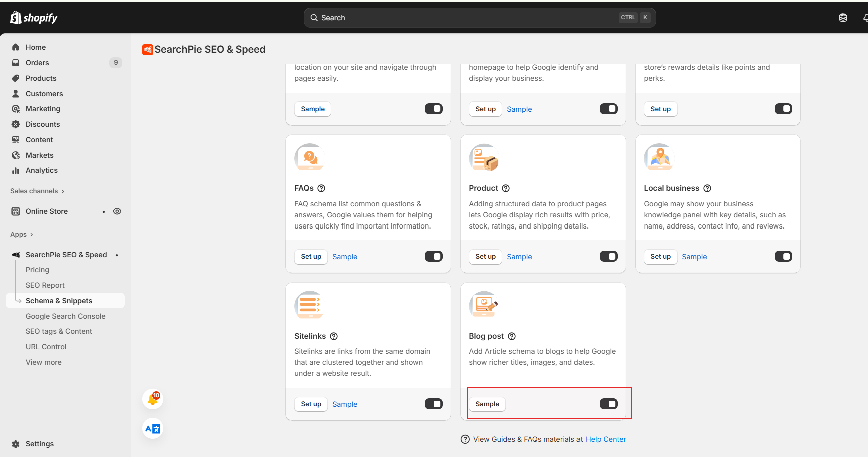Open Analytics in the sidebar
The height and width of the screenshot is (457, 868).
pyautogui.click(x=16, y=170)
